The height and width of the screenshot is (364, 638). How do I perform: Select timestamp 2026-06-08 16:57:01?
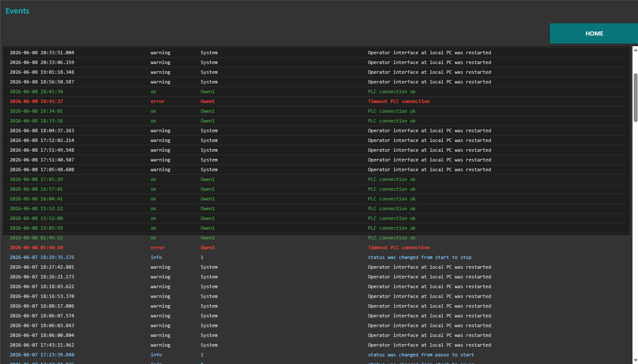pyautogui.click(x=36, y=189)
